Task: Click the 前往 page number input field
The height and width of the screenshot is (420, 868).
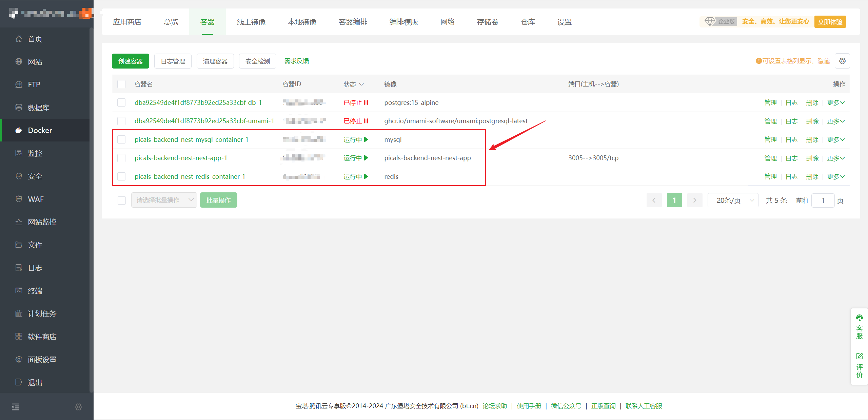Action: click(x=823, y=200)
